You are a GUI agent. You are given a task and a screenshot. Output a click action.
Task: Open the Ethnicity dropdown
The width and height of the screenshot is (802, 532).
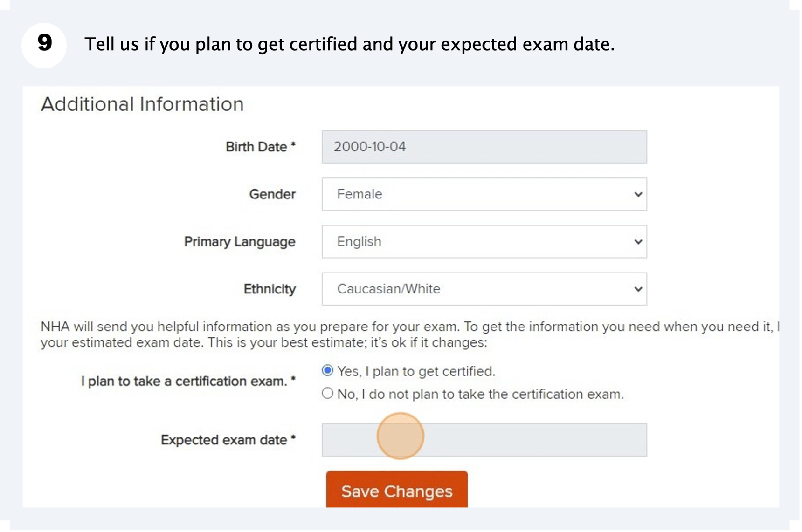[x=484, y=289]
